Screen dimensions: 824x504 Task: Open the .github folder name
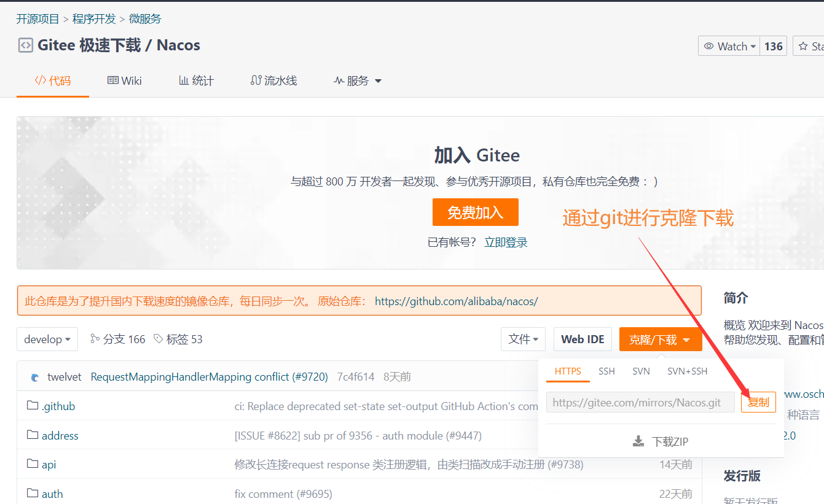point(58,406)
